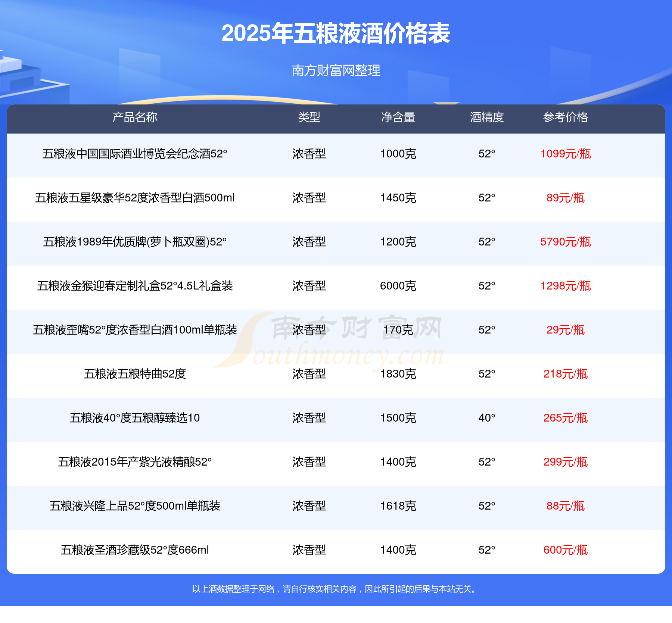Click net content 1000克
This screenshot has height=623, width=672.
(398, 154)
